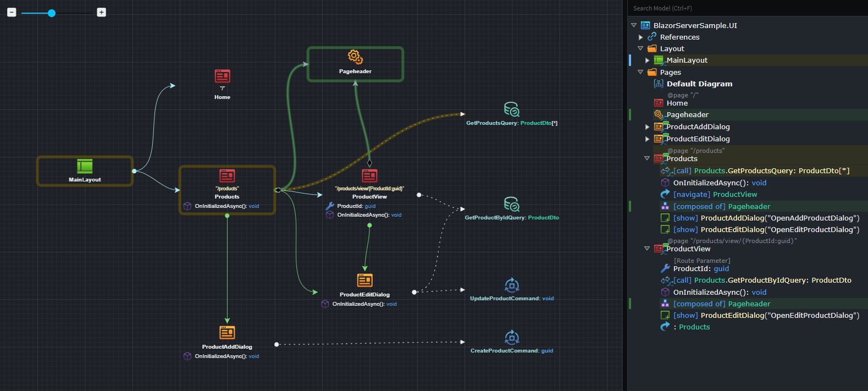The width and height of the screenshot is (868, 391).
Task: Expand the MainLayout tree node
Action: click(x=647, y=60)
